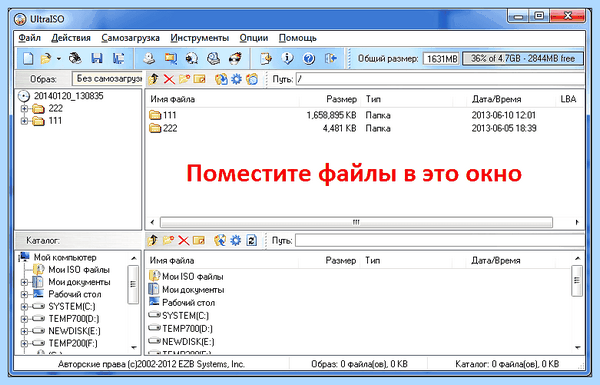Click the LBA column header

point(568,99)
